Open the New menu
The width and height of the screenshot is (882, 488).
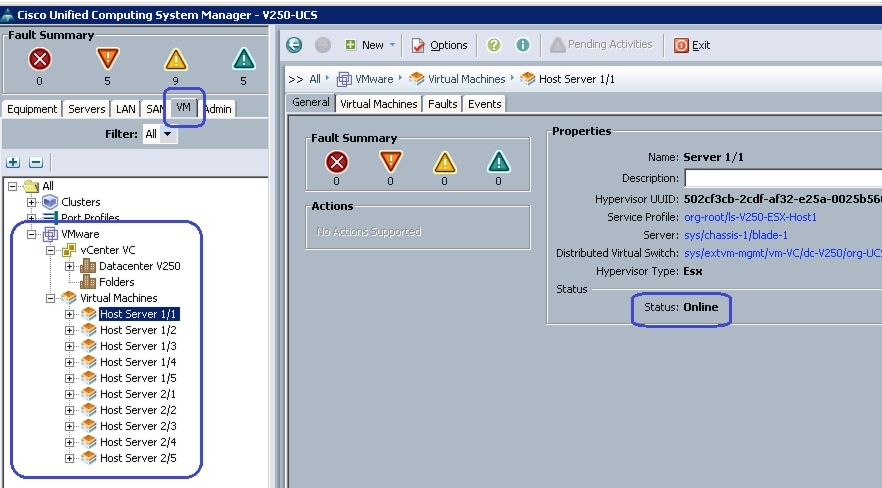(x=369, y=45)
